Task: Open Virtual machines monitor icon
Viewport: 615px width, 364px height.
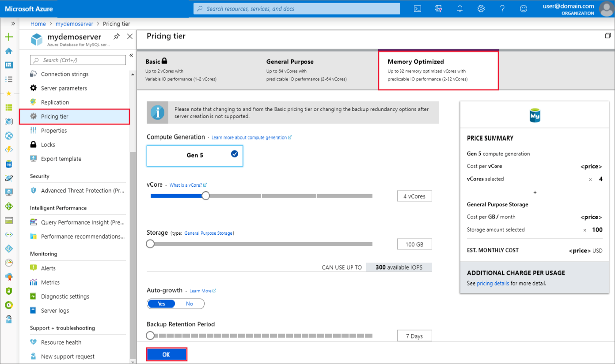Action: (x=8, y=192)
